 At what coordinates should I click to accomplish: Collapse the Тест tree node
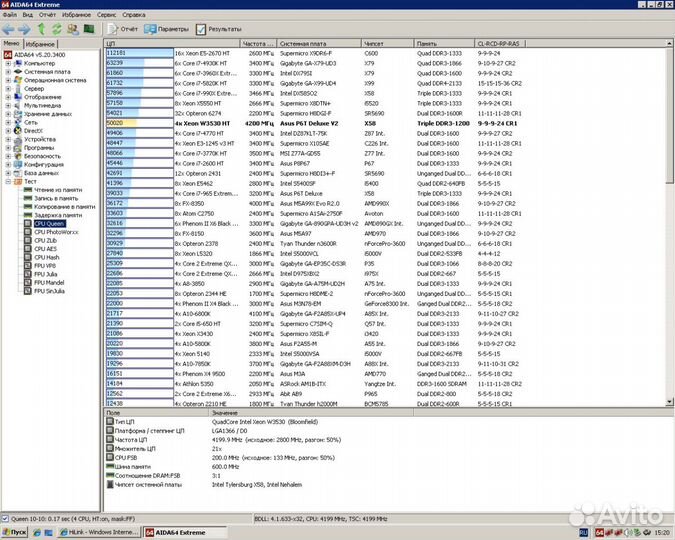click(x=8, y=181)
